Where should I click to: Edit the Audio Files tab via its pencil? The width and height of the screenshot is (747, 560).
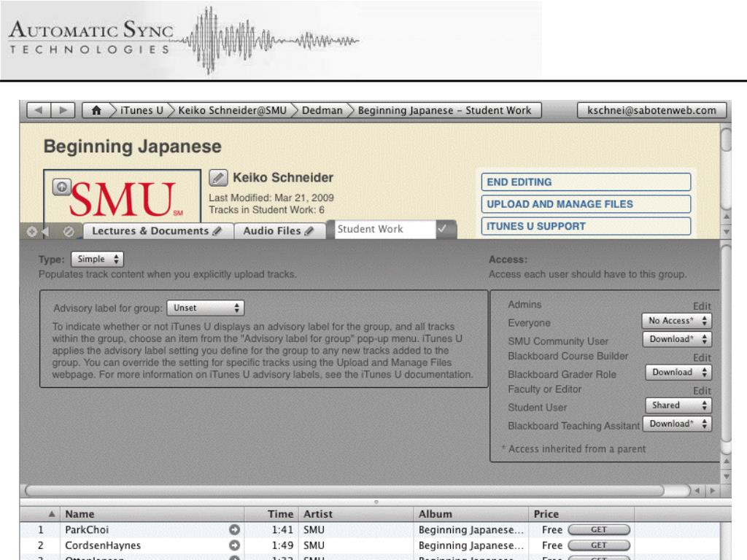click(309, 231)
